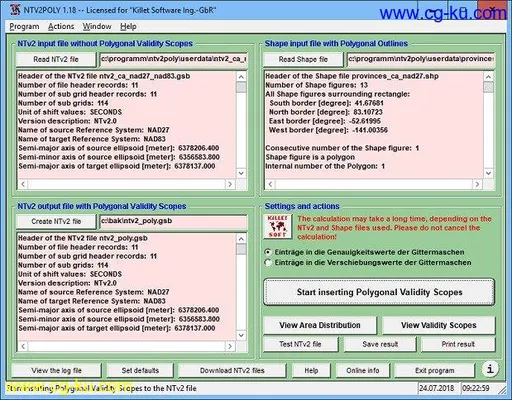Click vertical scrollbar thumb in NTv2 output box
The width and height of the screenshot is (512, 400).
(x=241, y=249)
